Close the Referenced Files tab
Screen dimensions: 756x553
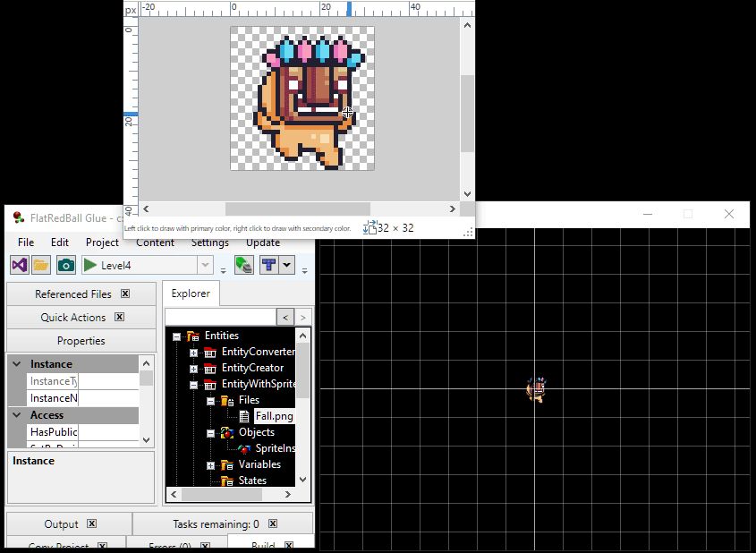[x=125, y=294]
